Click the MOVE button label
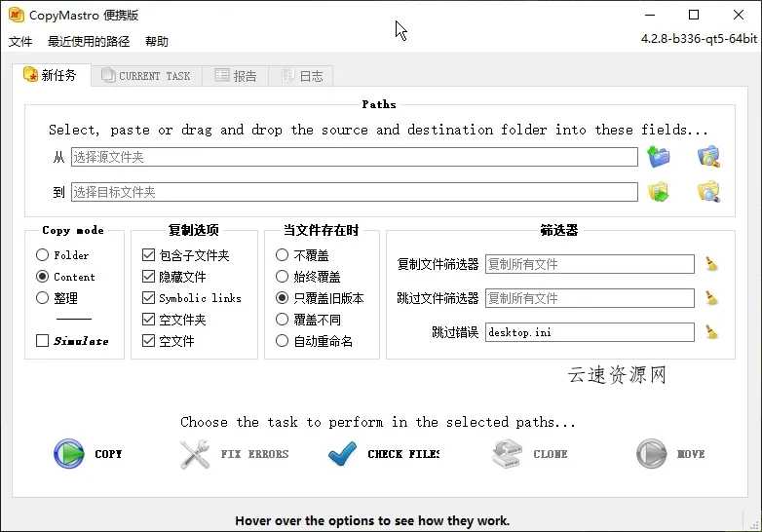The height and width of the screenshot is (532, 762). pyautogui.click(x=691, y=454)
